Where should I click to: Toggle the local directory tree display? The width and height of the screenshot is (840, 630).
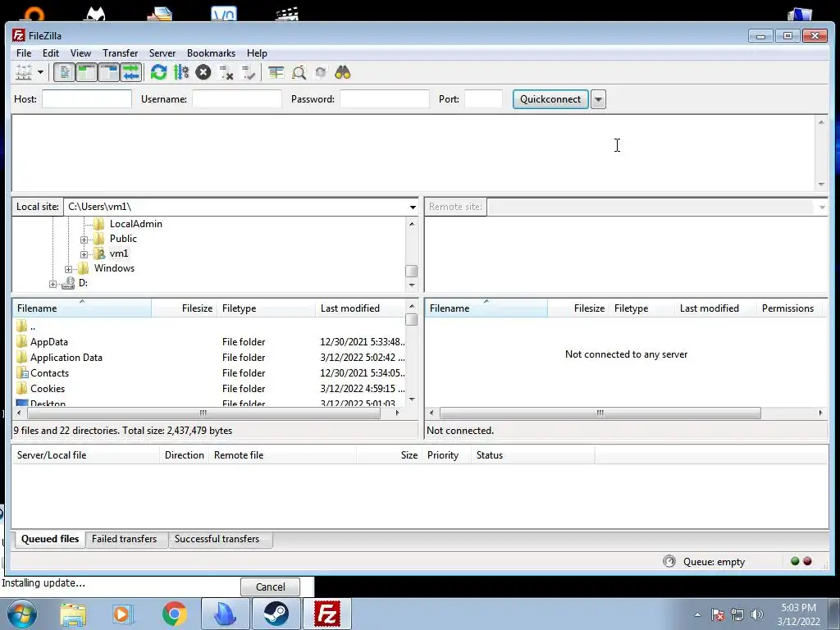pos(86,72)
